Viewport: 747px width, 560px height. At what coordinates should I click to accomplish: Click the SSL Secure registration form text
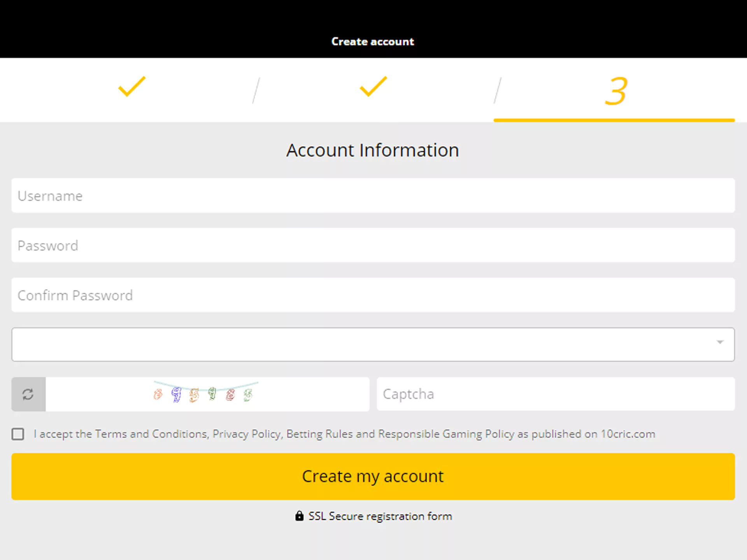pos(380,516)
